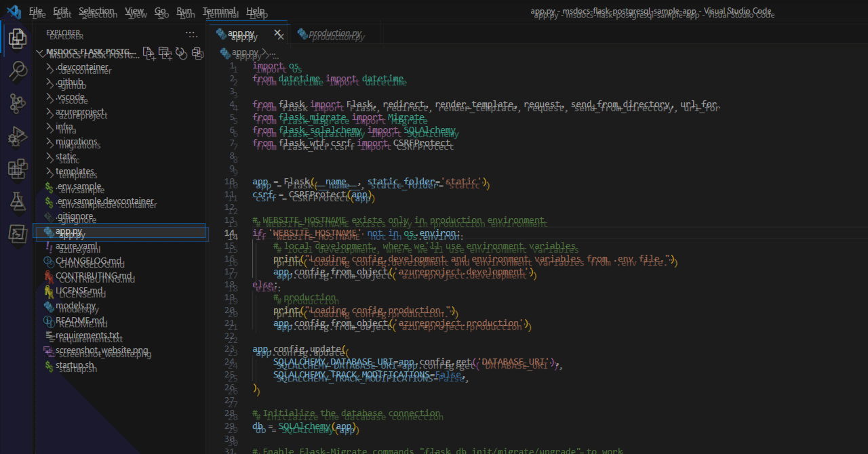Open Explorer views and more actions menu
868x454 pixels.
192,33
